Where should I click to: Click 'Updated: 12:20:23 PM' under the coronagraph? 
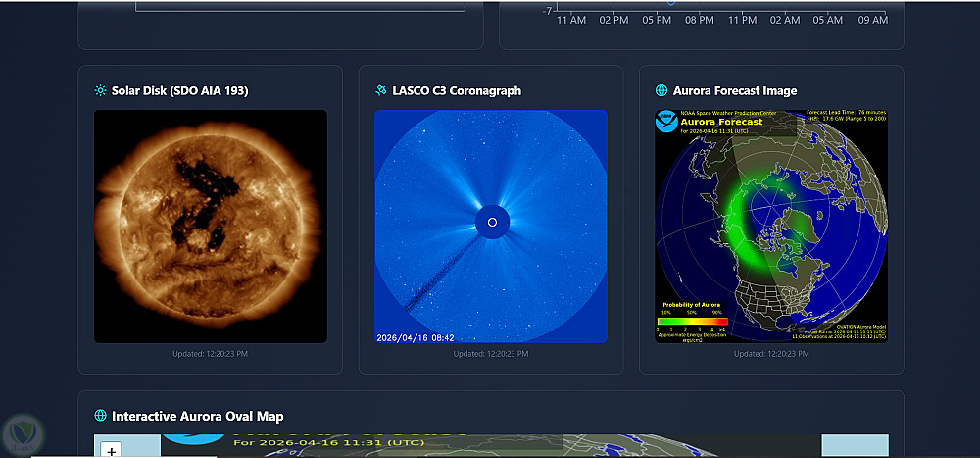491,354
